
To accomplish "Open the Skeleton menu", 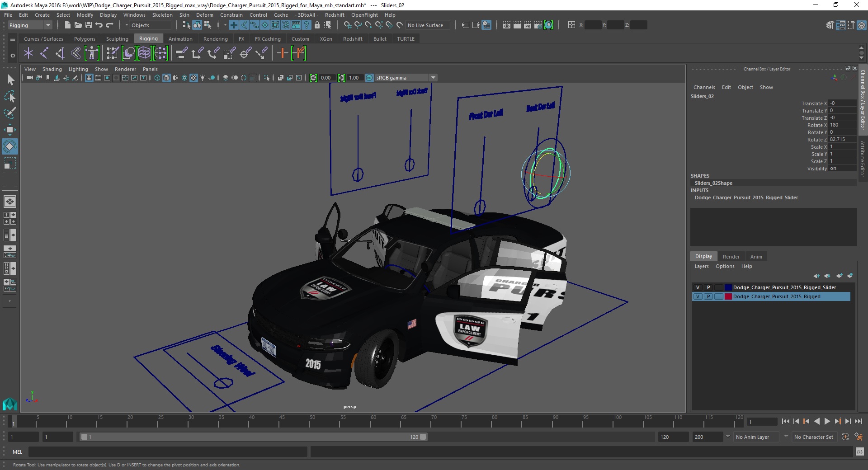I will [162, 15].
